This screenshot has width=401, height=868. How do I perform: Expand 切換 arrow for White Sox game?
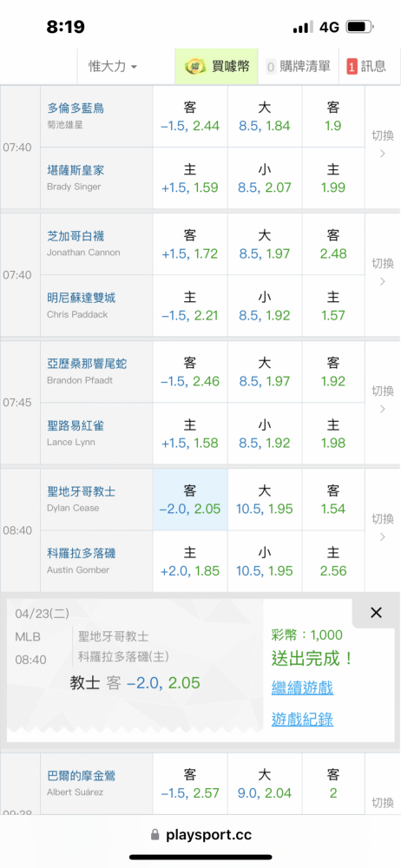(382, 274)
